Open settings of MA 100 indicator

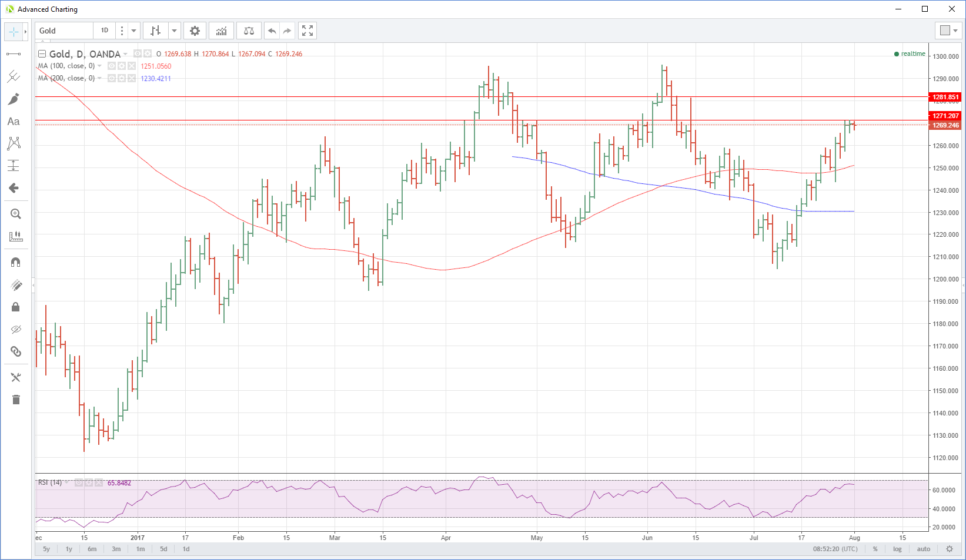point(122,66)
